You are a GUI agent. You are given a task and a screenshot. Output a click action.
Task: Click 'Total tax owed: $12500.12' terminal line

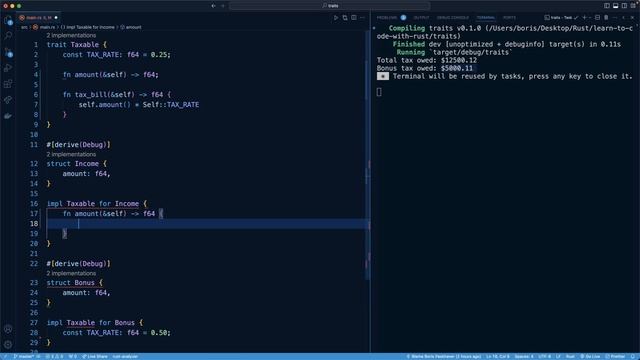(x=427, y=60)
